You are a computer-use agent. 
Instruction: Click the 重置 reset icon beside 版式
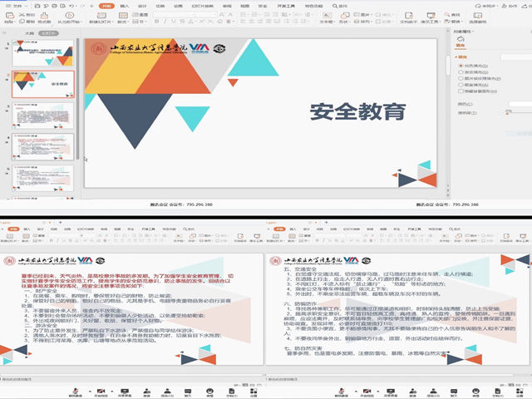(135, 15)
